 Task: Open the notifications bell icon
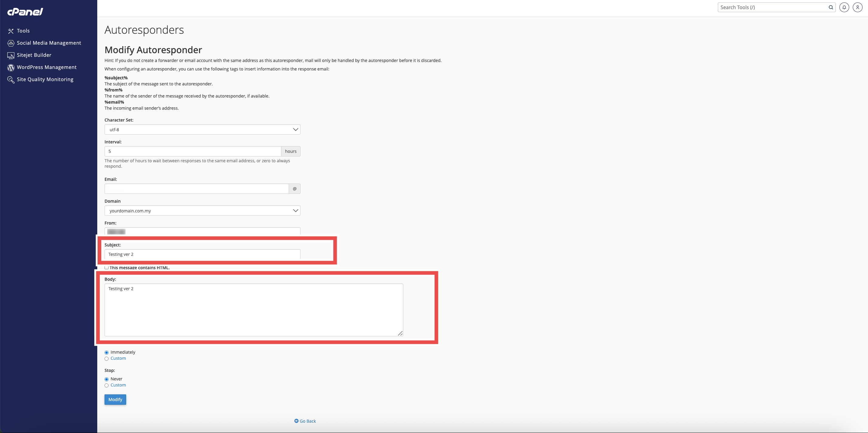[844, 7]
